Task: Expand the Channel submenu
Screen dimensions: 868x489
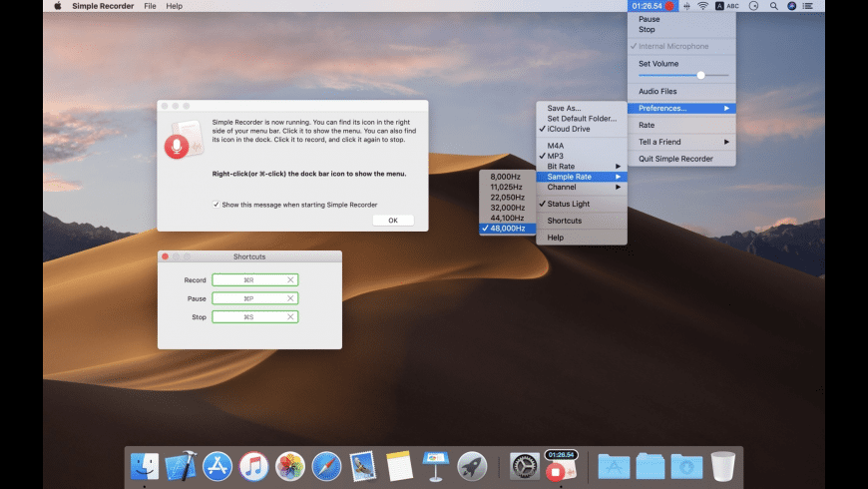Action: click(582, 188)
